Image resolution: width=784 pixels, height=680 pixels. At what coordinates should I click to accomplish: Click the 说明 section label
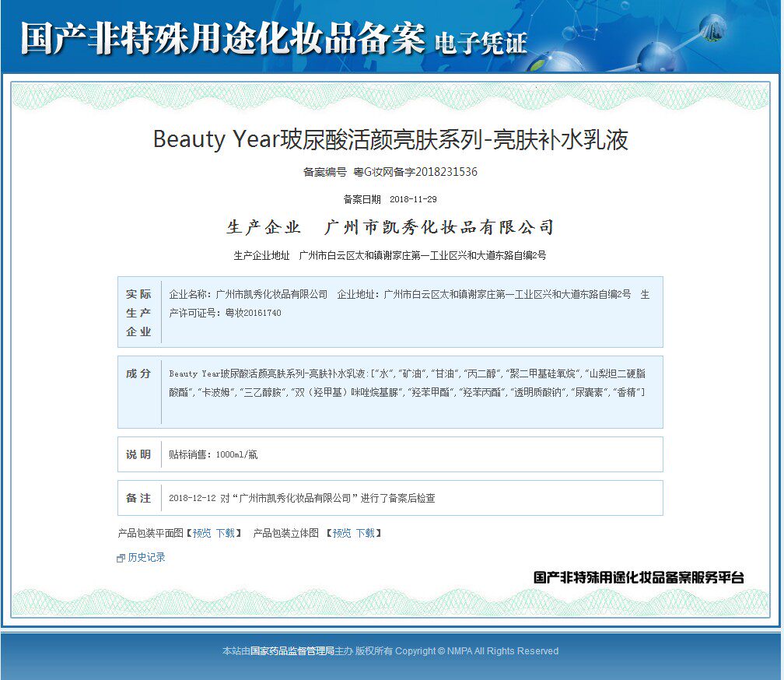point(138,454)
